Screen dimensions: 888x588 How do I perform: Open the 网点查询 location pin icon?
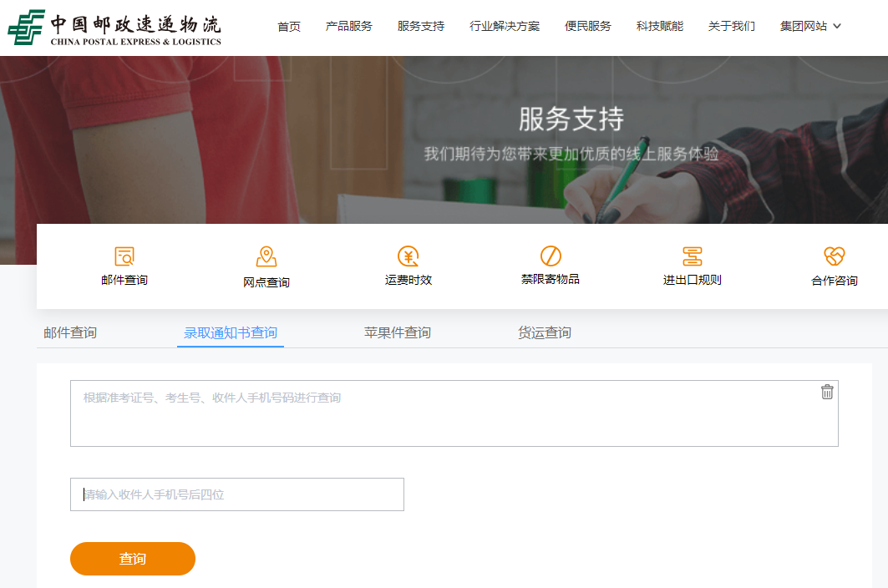[266, 256]
